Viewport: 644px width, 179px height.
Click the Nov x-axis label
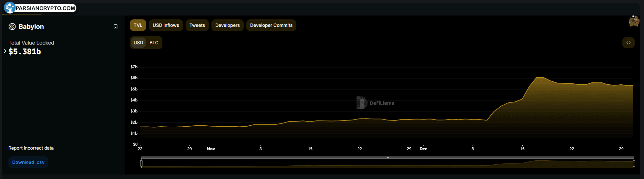click(211, 149)
